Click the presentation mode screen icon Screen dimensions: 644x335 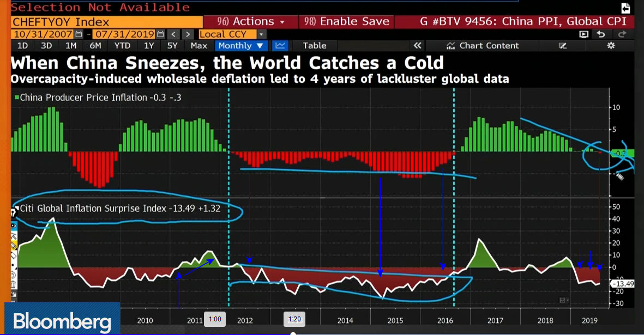point(583,34)
